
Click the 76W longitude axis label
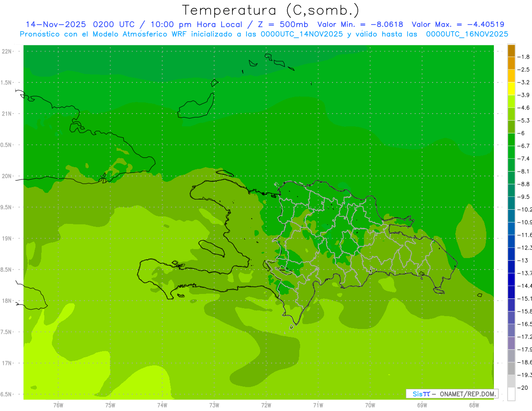tap(58, 405)
